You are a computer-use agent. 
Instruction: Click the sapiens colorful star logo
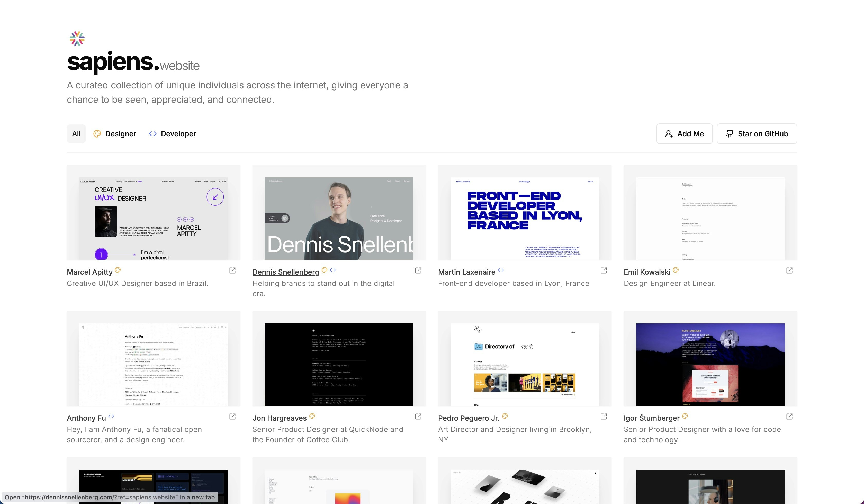click(x=77, y=39)
